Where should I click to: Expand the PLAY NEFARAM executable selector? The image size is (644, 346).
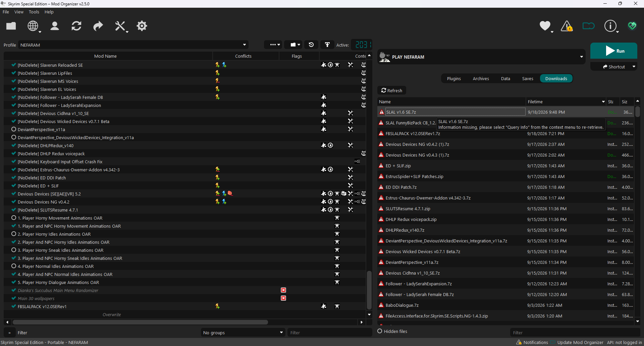pos(481,57)
